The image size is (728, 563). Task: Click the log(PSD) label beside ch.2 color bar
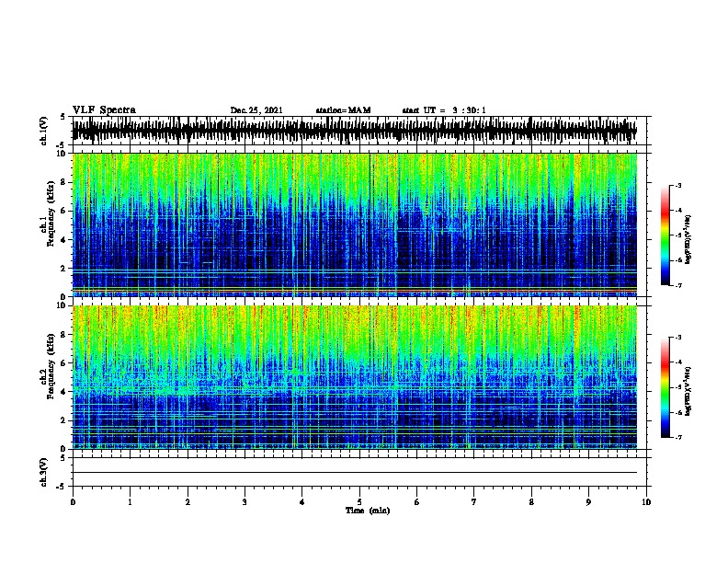688,391
